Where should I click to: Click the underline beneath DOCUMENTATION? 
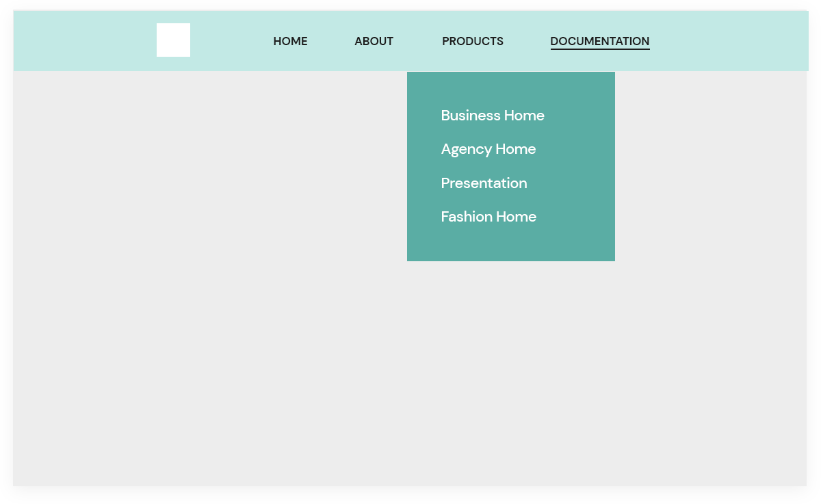click(x=599, y=49)
